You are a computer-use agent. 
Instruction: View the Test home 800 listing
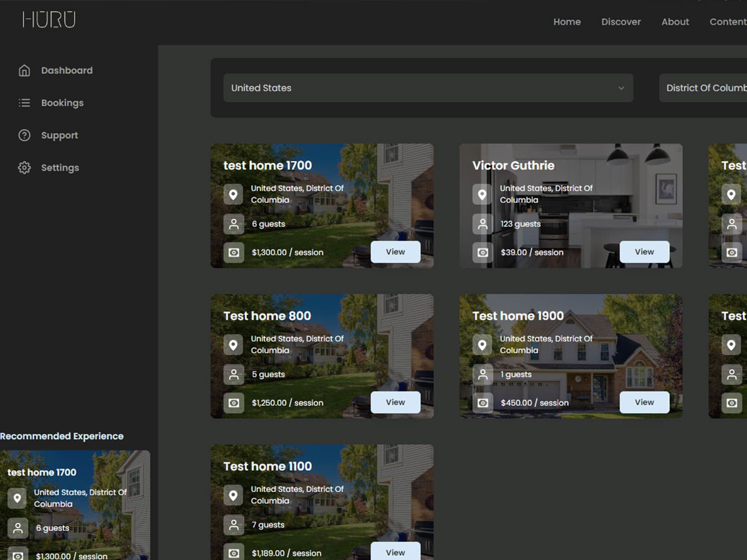tap(395, 402)
